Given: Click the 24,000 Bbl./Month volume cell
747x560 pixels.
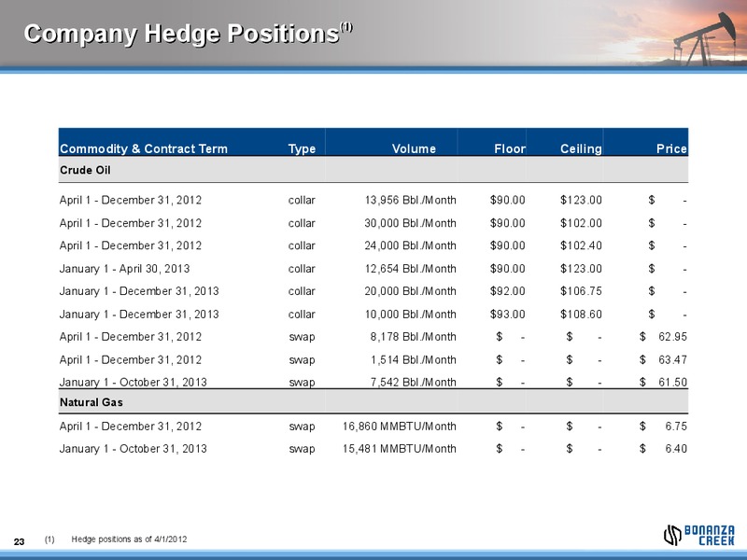Looking at the screenshot, I should [410, 245].
